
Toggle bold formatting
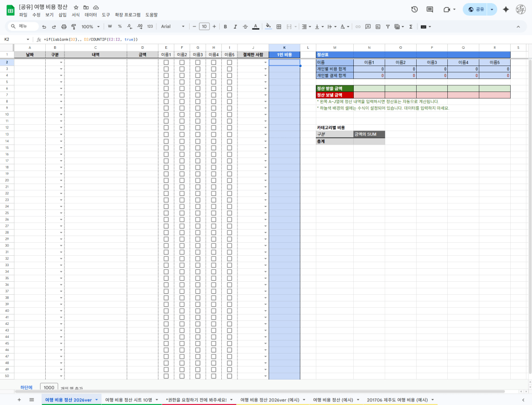click(225, 27)
